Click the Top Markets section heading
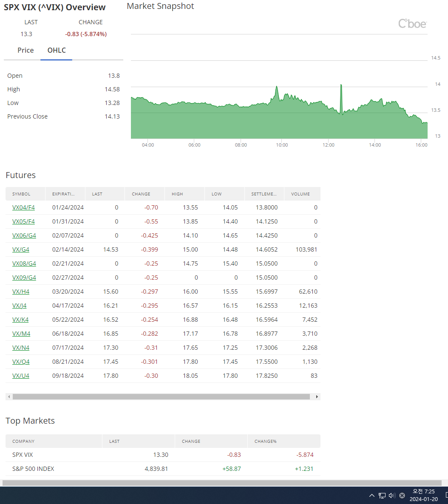This screenshot has height=504, width=448. coord(30,421)
